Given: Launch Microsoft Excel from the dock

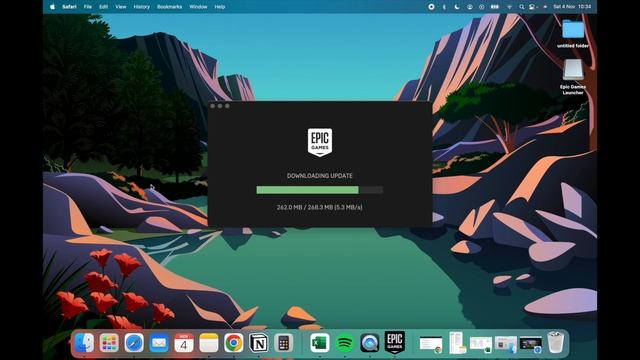Looking at the screenshot, I should point(320,343).
